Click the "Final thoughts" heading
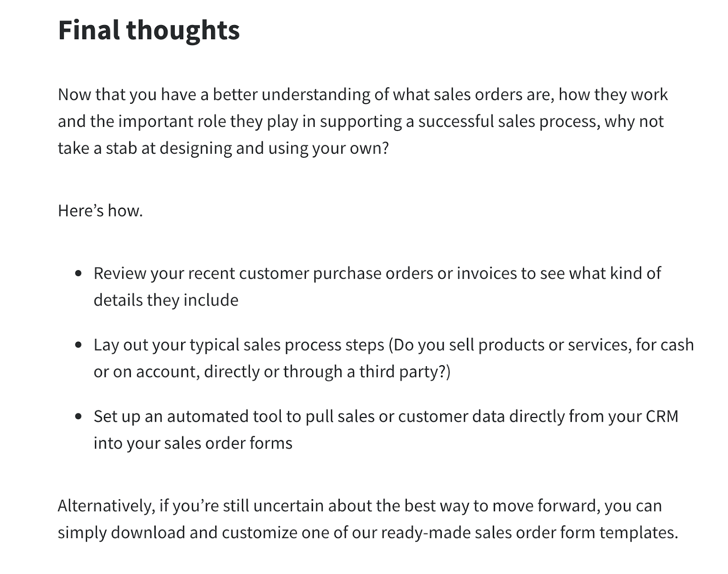728x574 pixels. 149,30
